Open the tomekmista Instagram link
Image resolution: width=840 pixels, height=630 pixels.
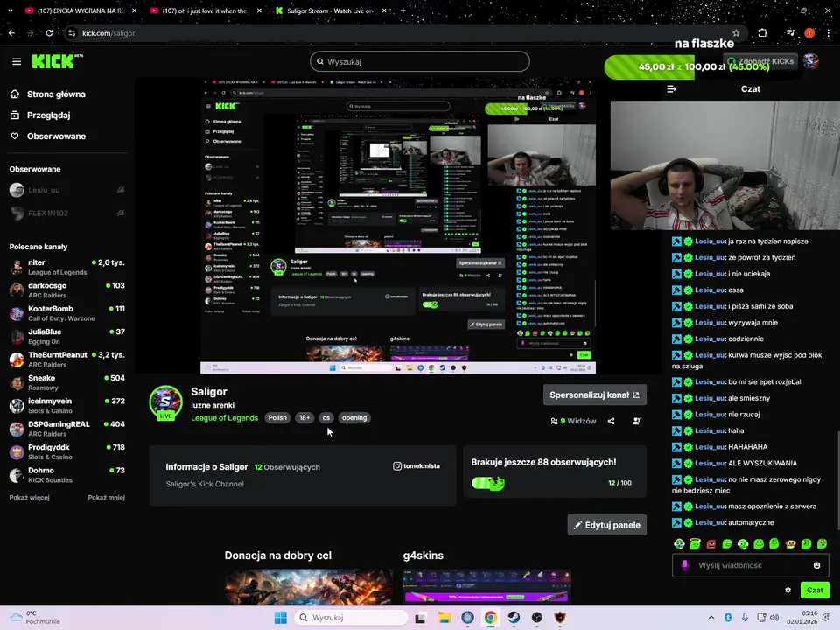point(416,466)
